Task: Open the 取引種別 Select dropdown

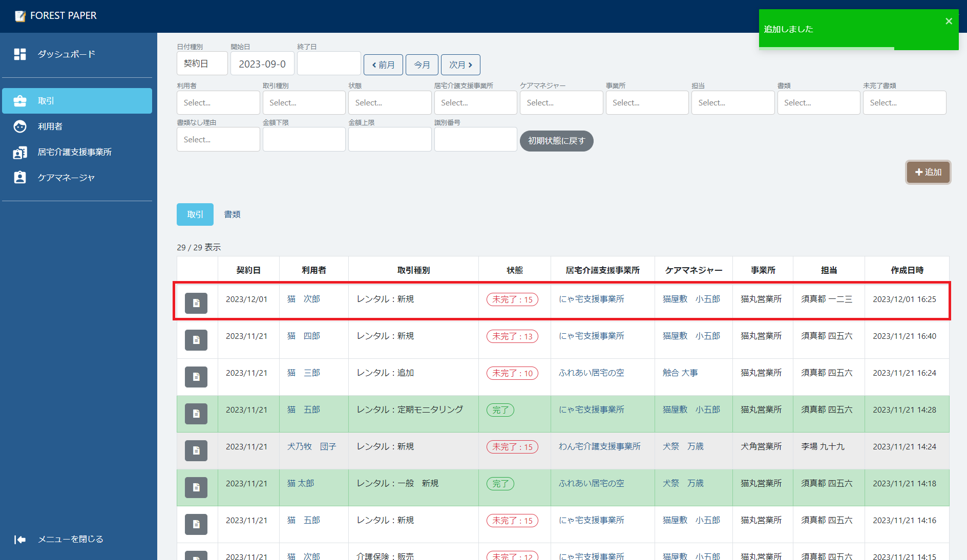Action: click(x=304, y=103)
